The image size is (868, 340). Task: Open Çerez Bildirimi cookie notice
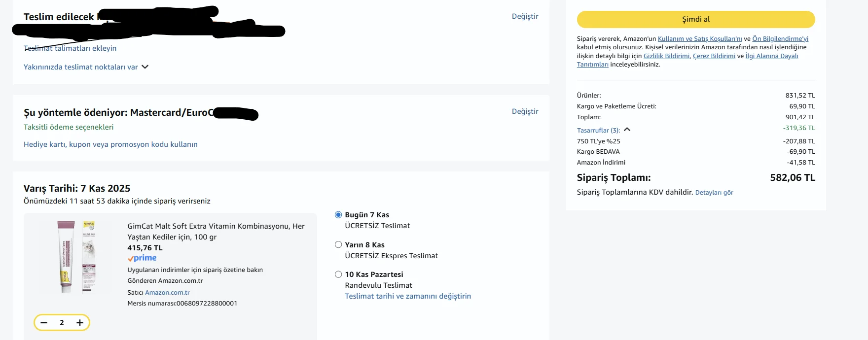[714, 56]
